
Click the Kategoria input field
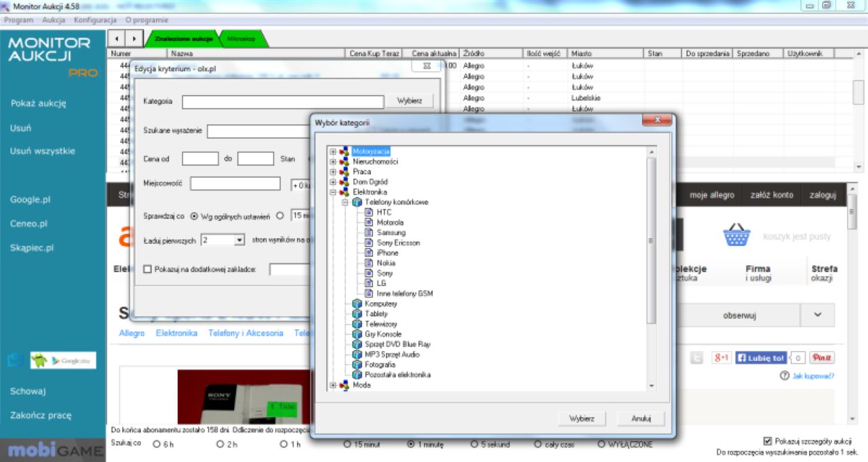(x=283, y=102)
